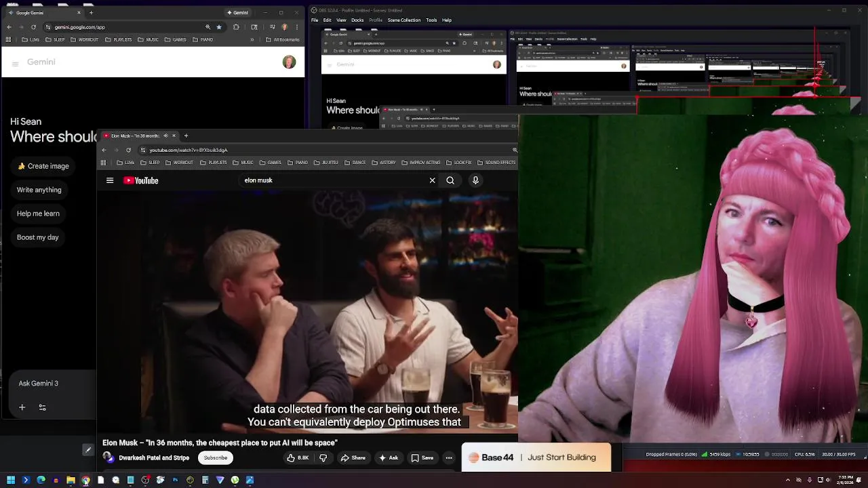Image resolution: width=868 pixels, height=488 pixels.
Task: Open Chrome extensions puzzle icon in Gemini window
Action: 236,27
